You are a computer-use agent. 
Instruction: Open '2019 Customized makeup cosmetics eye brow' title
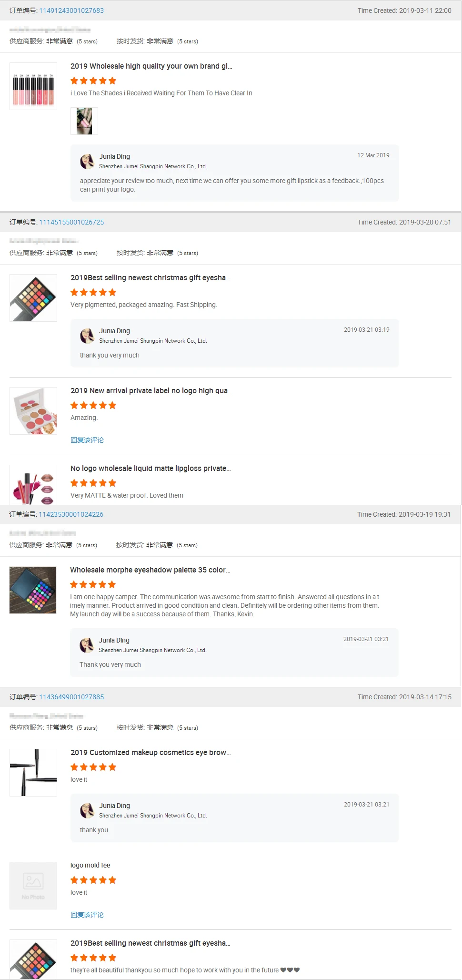[x=151, y=753]
